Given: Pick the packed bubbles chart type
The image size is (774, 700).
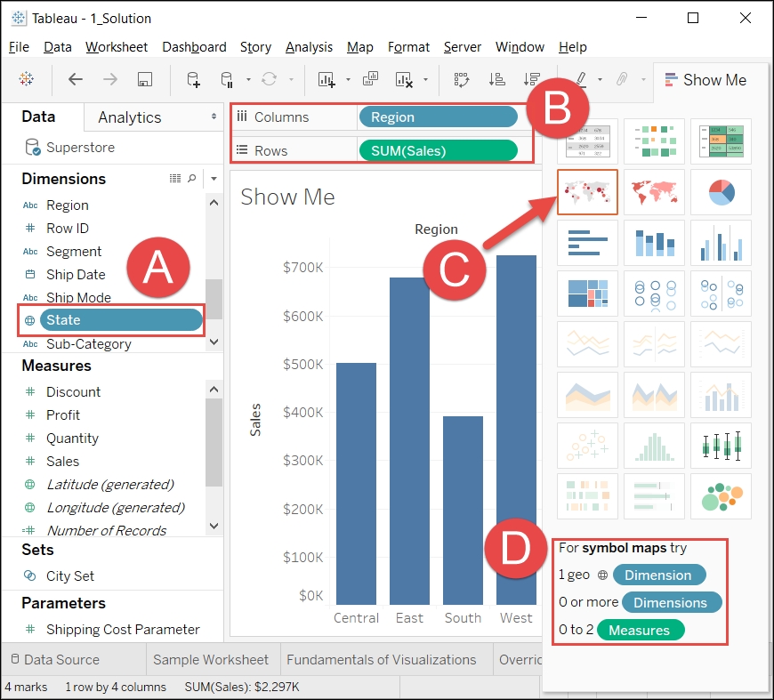Looking at the screenshot, I should (x=721, y=496).
